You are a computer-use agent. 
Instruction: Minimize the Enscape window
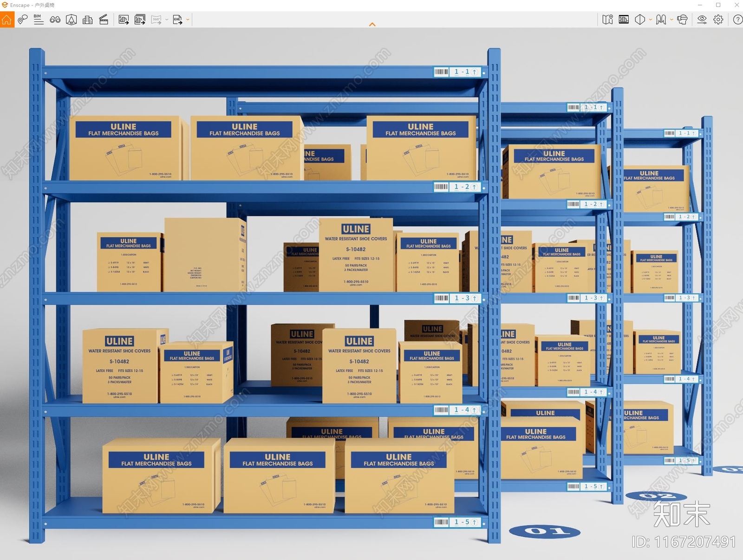pyautogui.click(x=700, y=5)
